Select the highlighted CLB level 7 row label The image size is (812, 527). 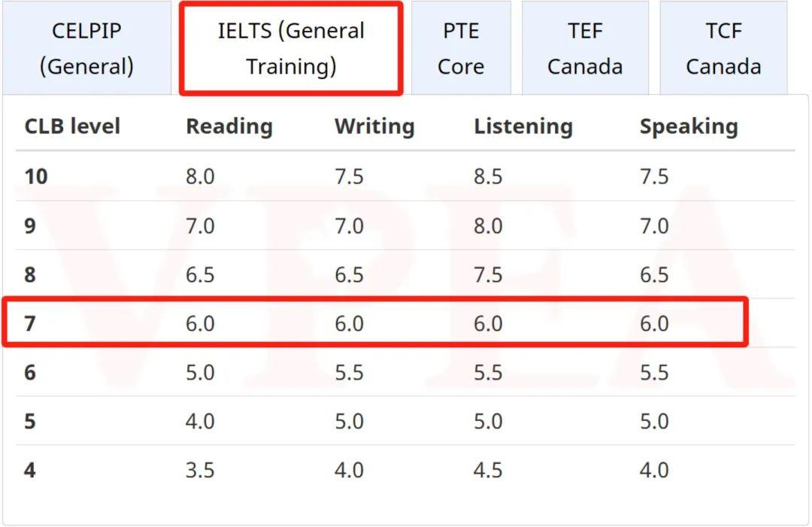pyautogui.click(x=30, y=323)
